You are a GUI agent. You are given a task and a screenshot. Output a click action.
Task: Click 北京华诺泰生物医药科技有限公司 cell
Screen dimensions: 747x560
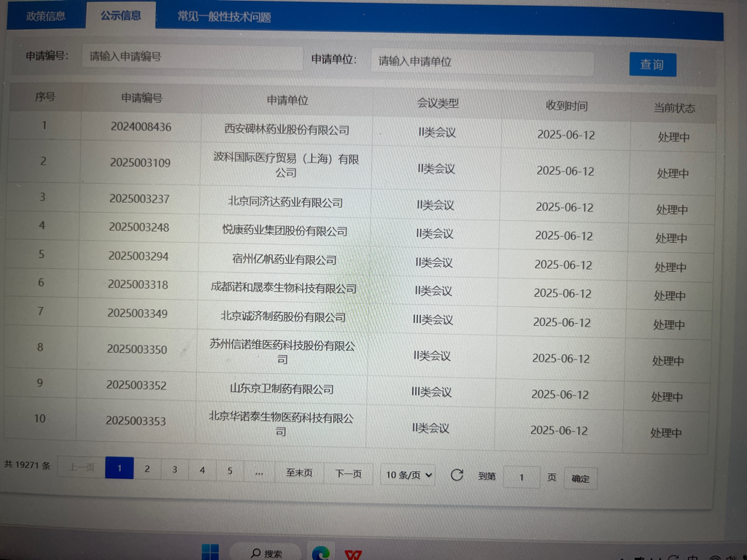tap(281, 424)
